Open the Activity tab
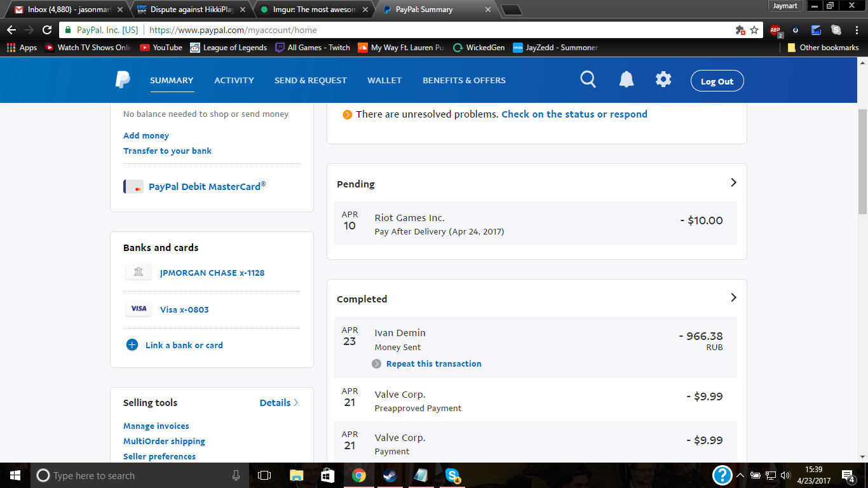The width and height of the screenshot is (868, 488). 234,80
